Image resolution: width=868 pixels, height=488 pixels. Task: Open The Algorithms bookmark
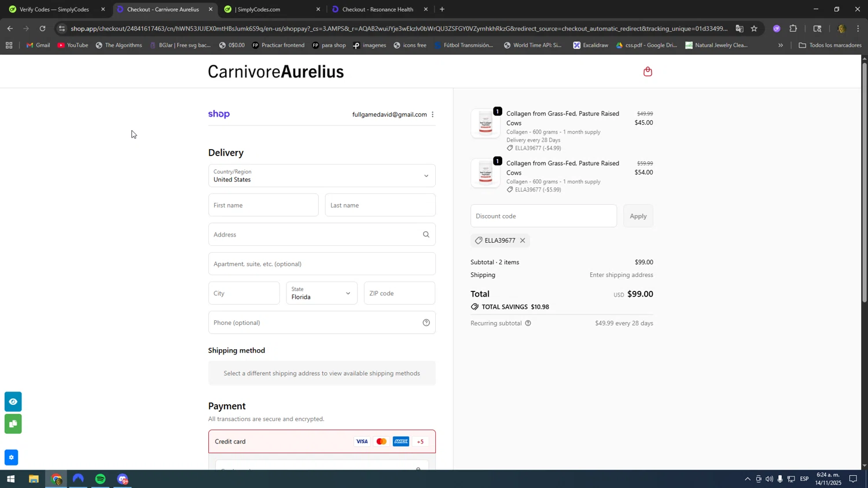(x=119, y=45)
